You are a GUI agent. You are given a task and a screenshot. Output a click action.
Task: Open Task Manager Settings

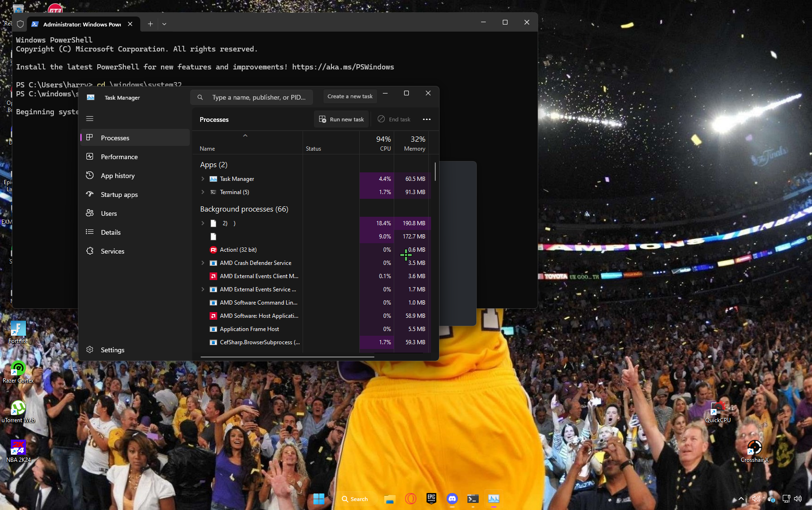(x=135, y=350)
